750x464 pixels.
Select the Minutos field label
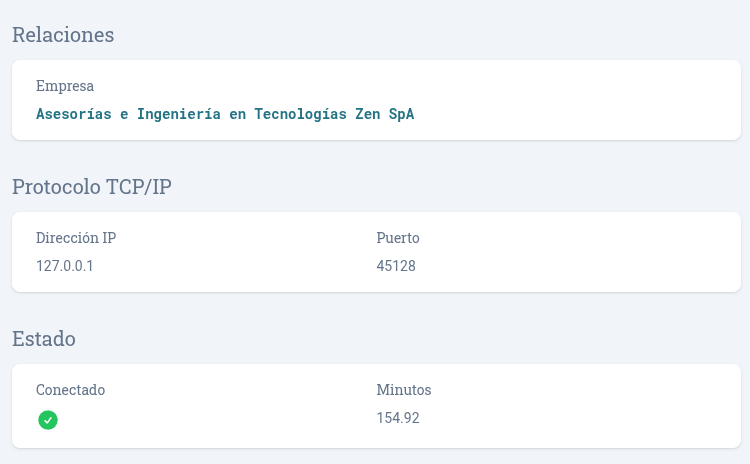coord(404,390)
